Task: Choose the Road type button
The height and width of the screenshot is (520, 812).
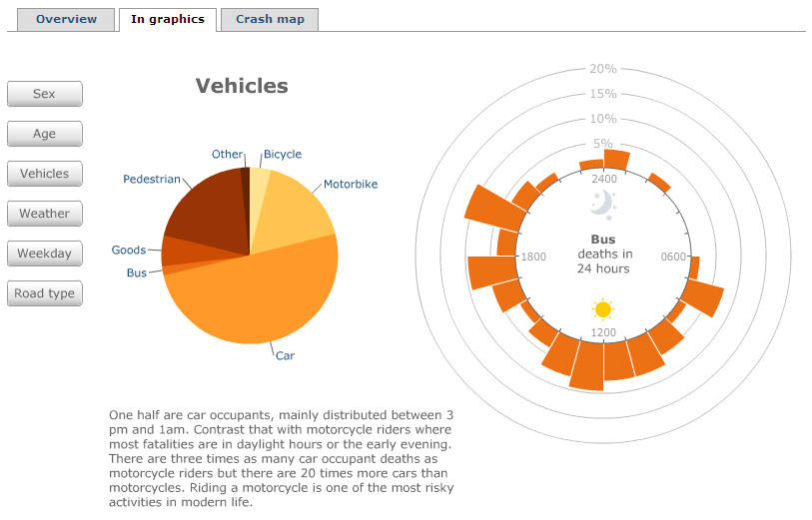Action: pyautogui.click(x=44, y=293)
